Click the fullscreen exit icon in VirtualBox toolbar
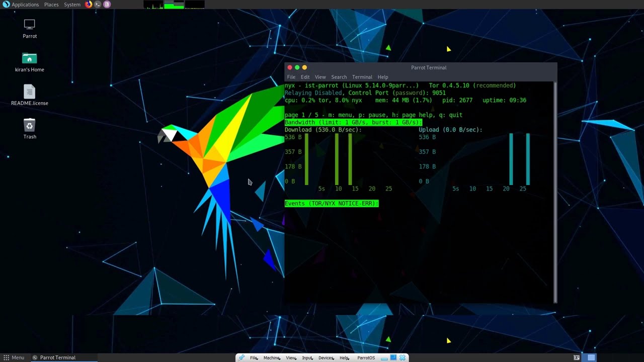Screen dimensions: 644x362 coord(393,357)
